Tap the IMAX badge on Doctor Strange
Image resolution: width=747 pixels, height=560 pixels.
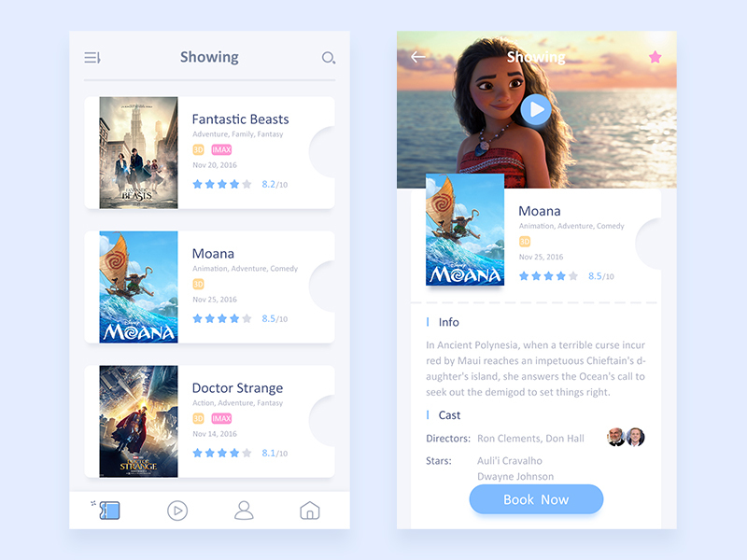(221, 418)
